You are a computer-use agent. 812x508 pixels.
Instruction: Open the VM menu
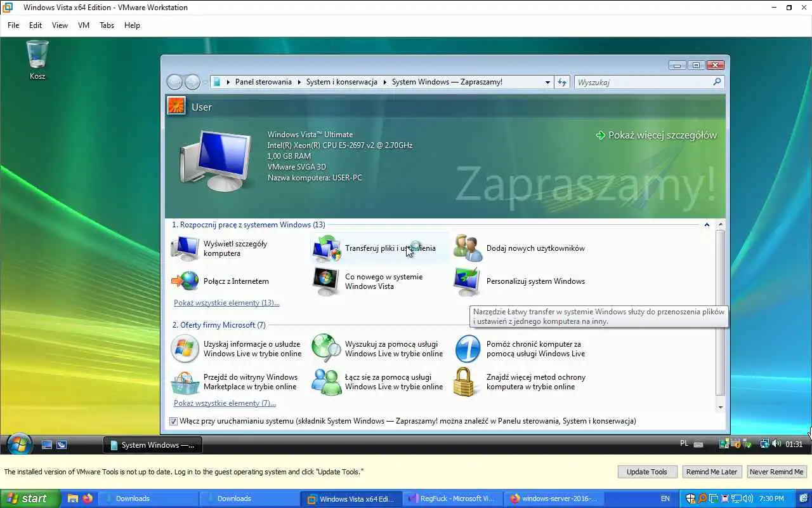pyautogui.click(x=84, y=25)
